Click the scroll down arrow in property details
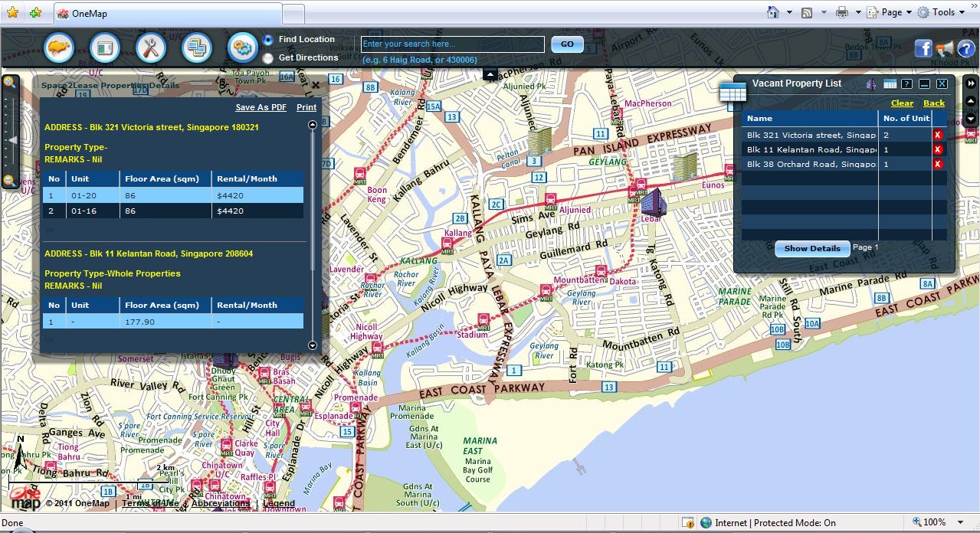Image resolution: width=980 pixels, height=533 pixels. click(312, 345)
